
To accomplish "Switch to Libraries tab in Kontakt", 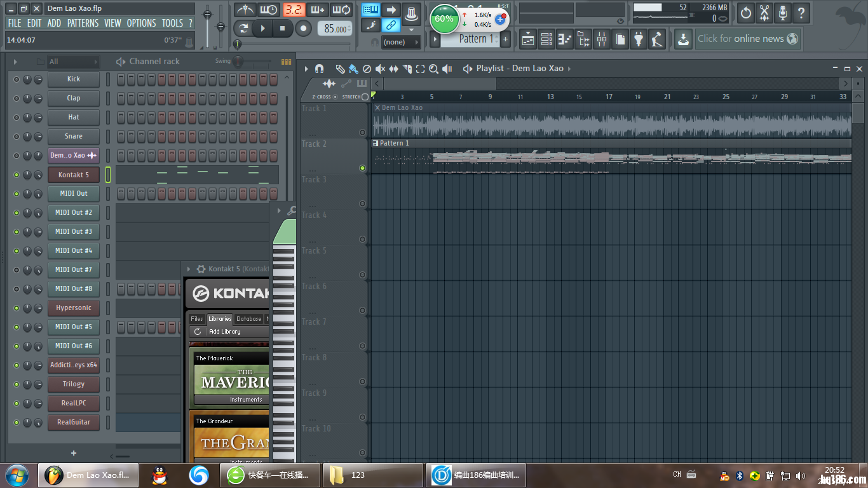I will [220, 319].
